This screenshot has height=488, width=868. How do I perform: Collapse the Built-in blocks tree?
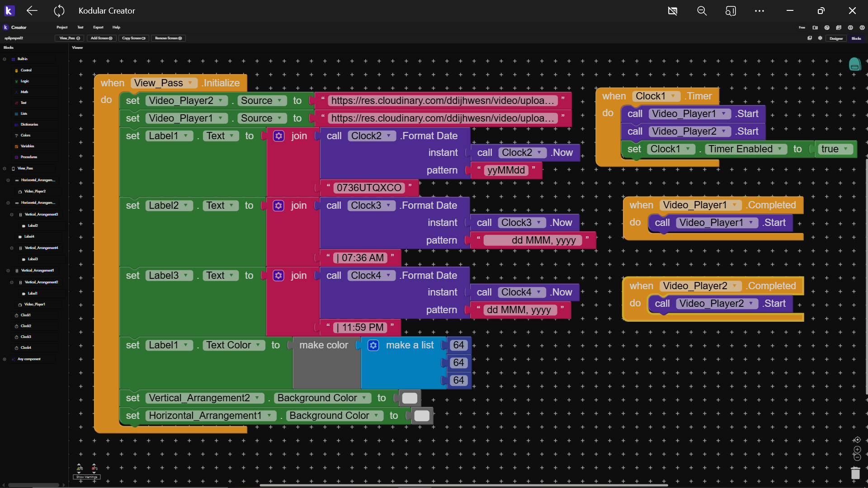5,59
